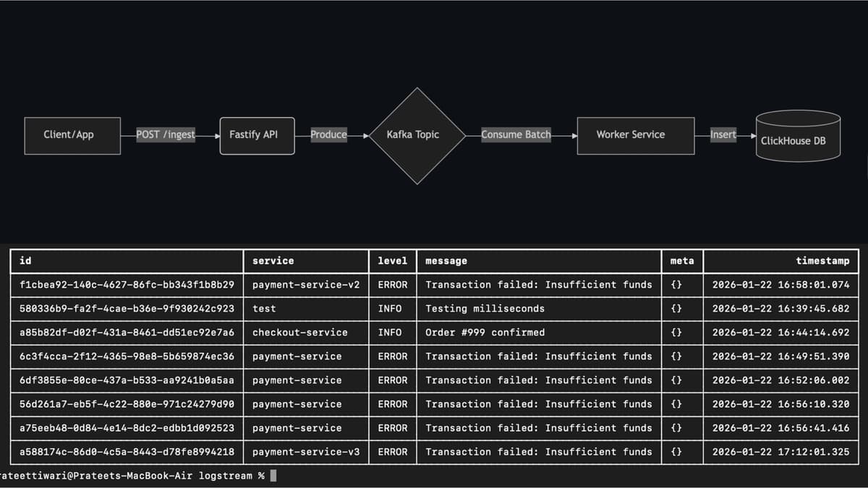868x488 pixels.
Task: Click the Worker Service node
Action: (634, 135)
